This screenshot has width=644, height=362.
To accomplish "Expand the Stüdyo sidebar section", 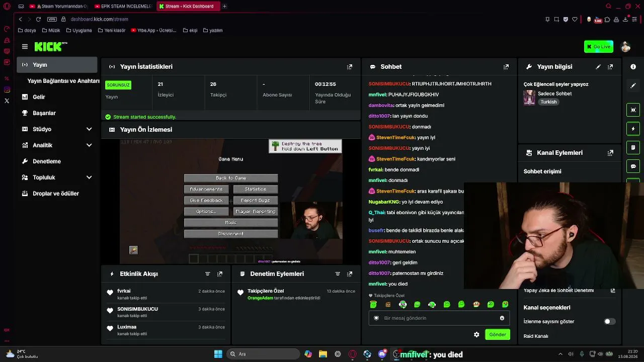I will (89, 129).
